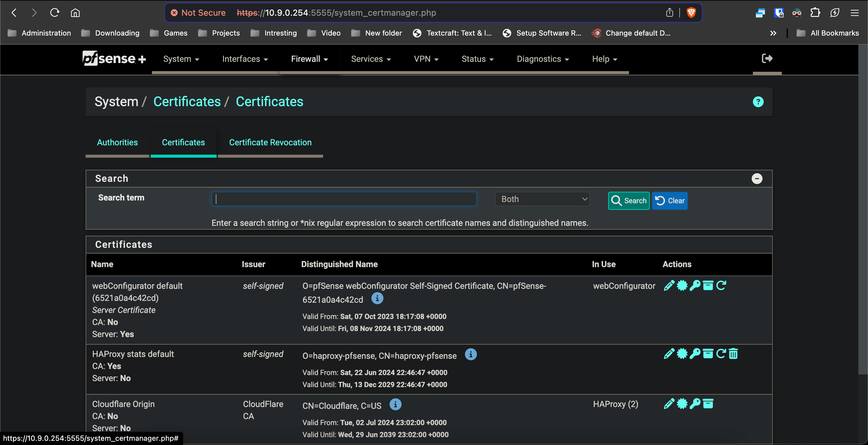Switch to Certificate Revocation tab
Image resolution: width=868 pixels, height=445 pixels.
pos(270,142)
